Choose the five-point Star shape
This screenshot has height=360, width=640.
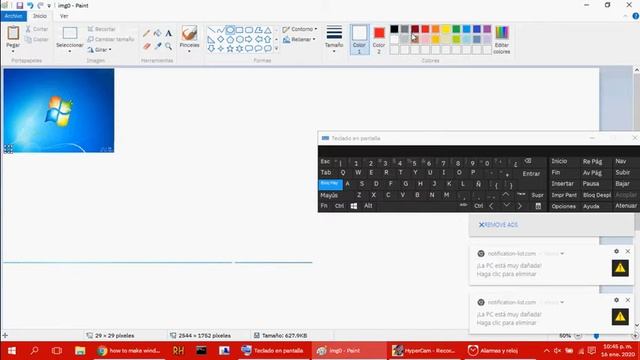230,49
